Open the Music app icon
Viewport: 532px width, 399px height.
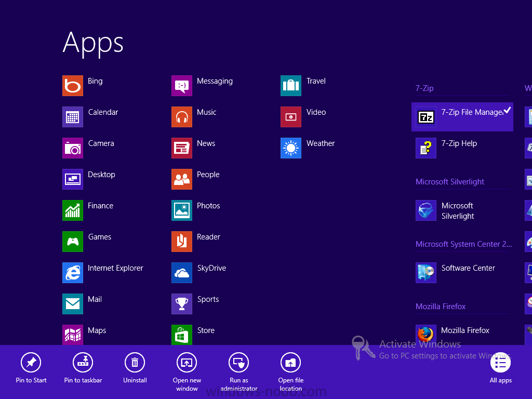pyautogui.click(x=182, y=117)
